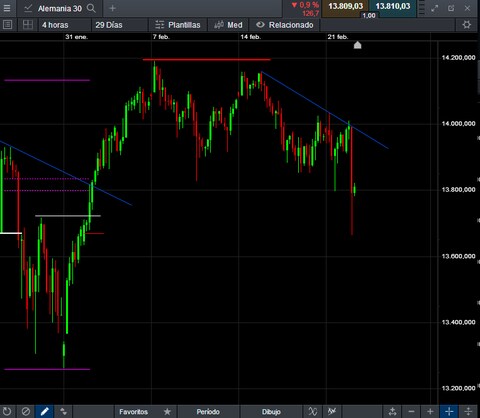Open the 29 Días range dropdown
This screenshot has width=480, height=418.
[x=119, y=25]
